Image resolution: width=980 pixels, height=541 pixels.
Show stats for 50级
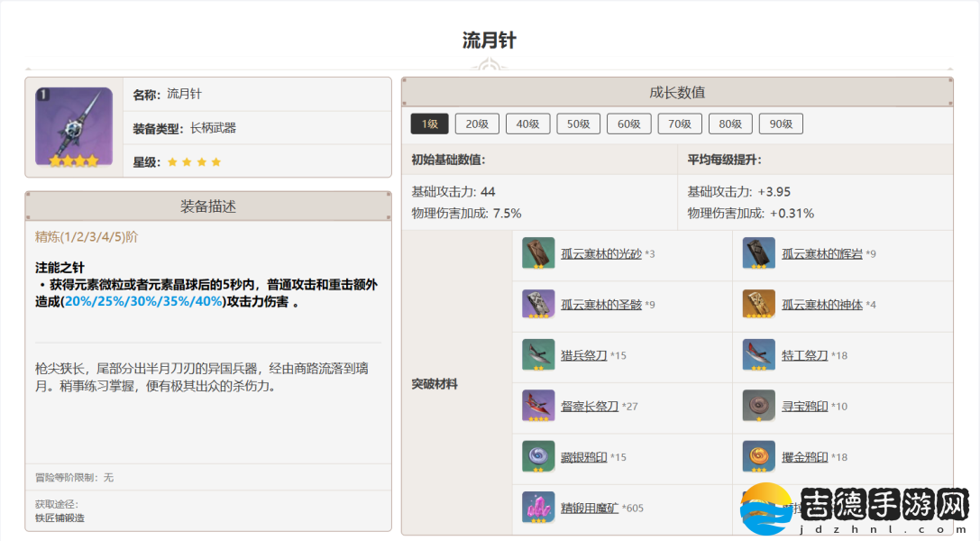[578, 124]
